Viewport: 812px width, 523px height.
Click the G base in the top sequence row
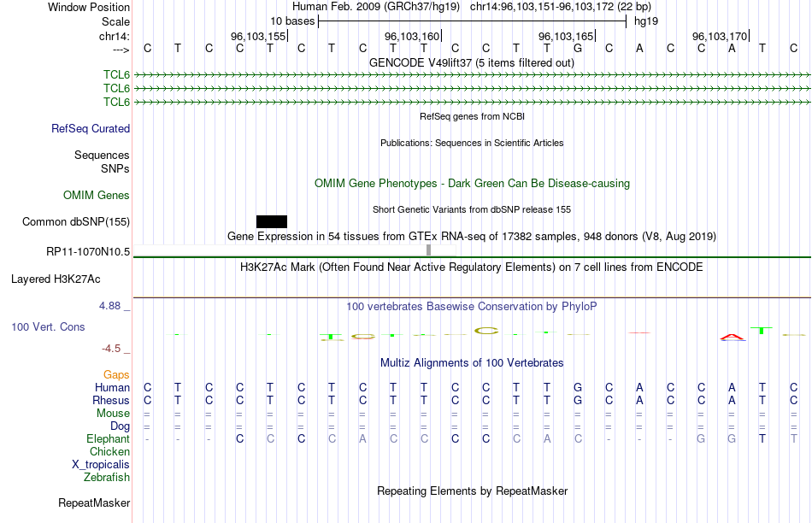[x=578, y=48]
